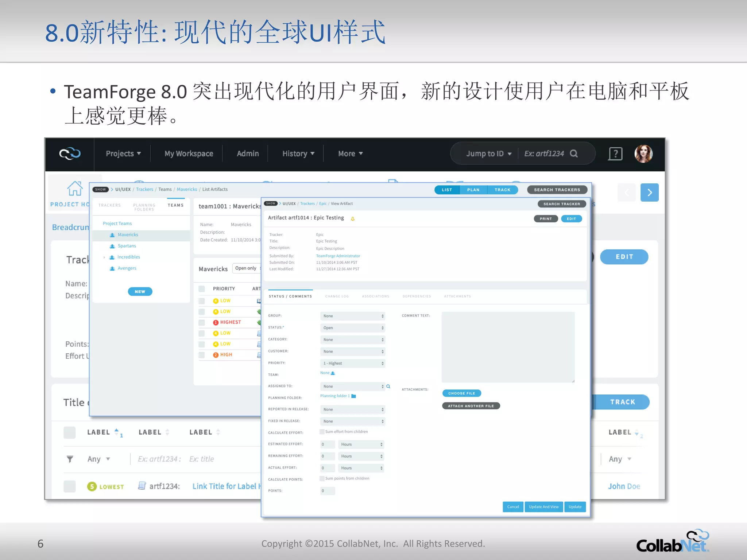This screenshot has width=747, height=560.
Task: Click the artifact monitor bell icon
Action: pos(353,219)
